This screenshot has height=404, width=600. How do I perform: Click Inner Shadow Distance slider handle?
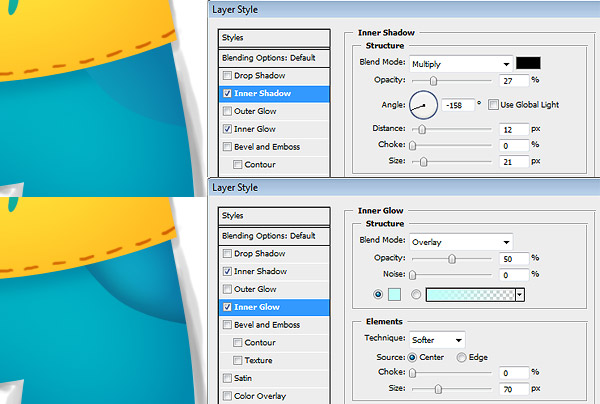click(422, 130)
